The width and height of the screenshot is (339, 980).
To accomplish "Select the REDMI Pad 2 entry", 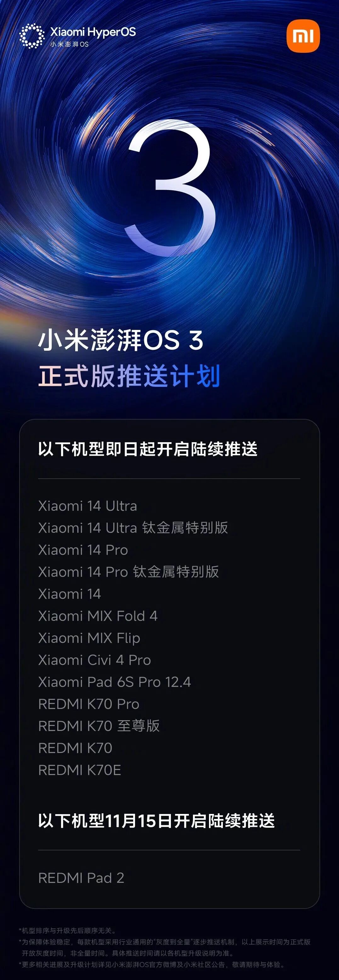I will 81,878.
